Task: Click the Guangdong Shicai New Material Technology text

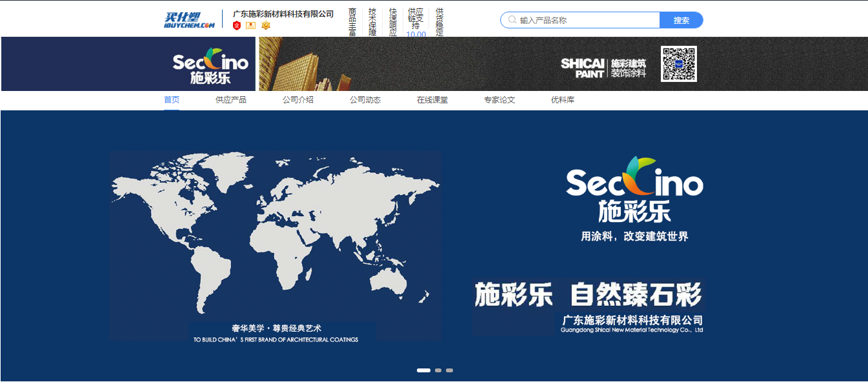Action: click(x=632, y=330)
